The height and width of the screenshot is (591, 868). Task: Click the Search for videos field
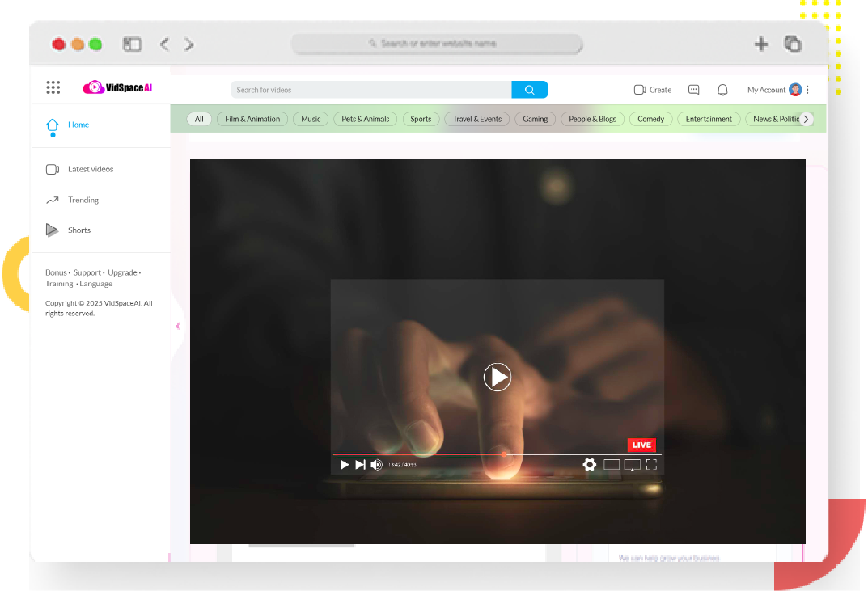(x=370, y=90)
